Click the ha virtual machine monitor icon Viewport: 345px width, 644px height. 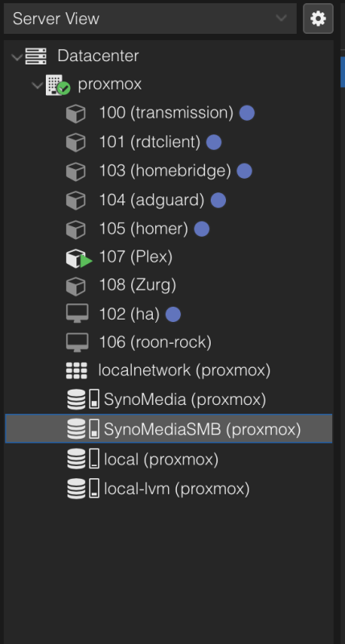77,314
